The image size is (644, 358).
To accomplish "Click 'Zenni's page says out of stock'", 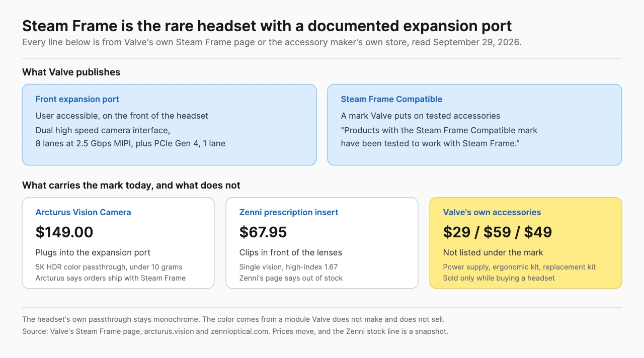I will (291, 278).
